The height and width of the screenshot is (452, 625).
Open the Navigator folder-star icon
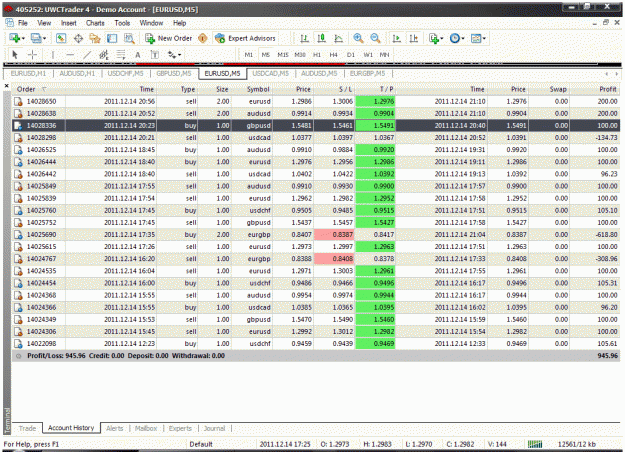tap(95, 38)
